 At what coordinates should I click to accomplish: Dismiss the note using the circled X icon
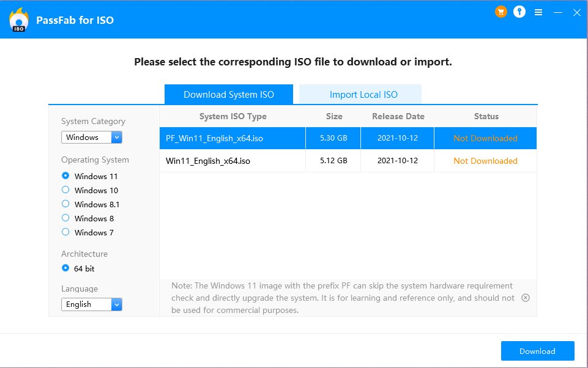click(525, 298)
